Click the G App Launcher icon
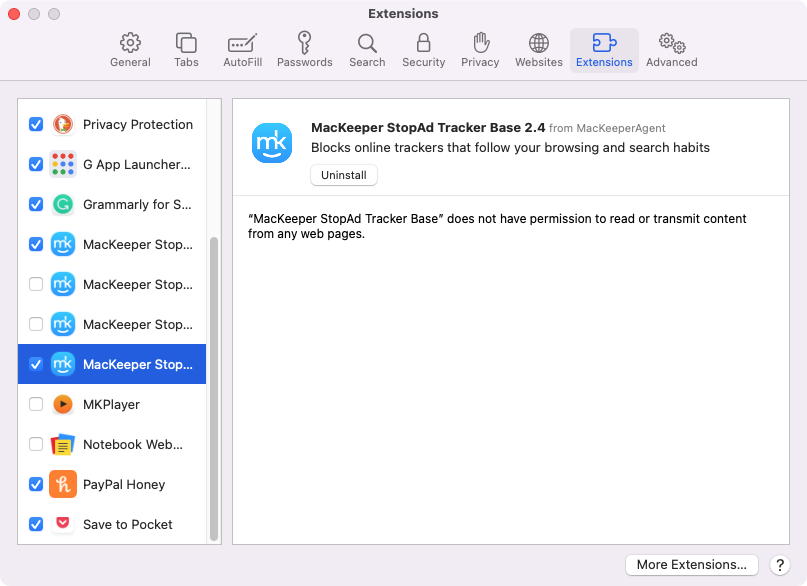Image resolution: width=807 pixels, height=586 pixels. click(x=63, y=164)
